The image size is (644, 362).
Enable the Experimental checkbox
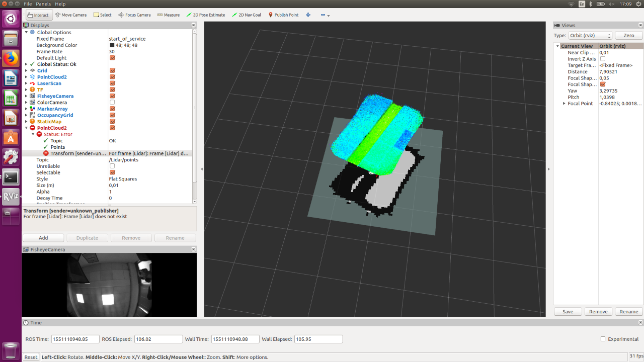coord(603,339)
